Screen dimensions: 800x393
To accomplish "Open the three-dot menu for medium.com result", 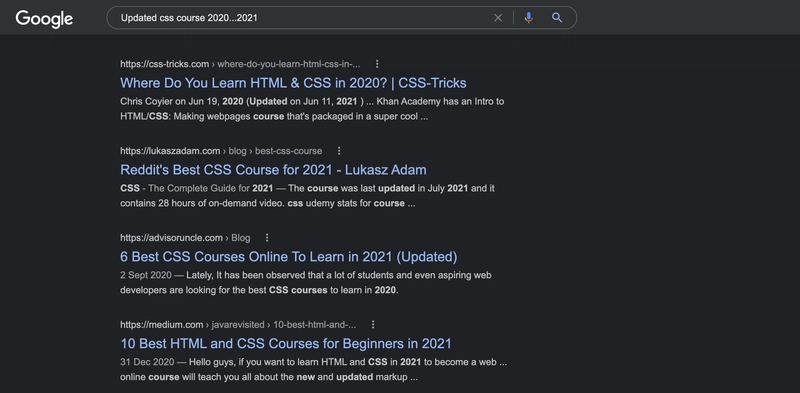I will pos(373,324).
